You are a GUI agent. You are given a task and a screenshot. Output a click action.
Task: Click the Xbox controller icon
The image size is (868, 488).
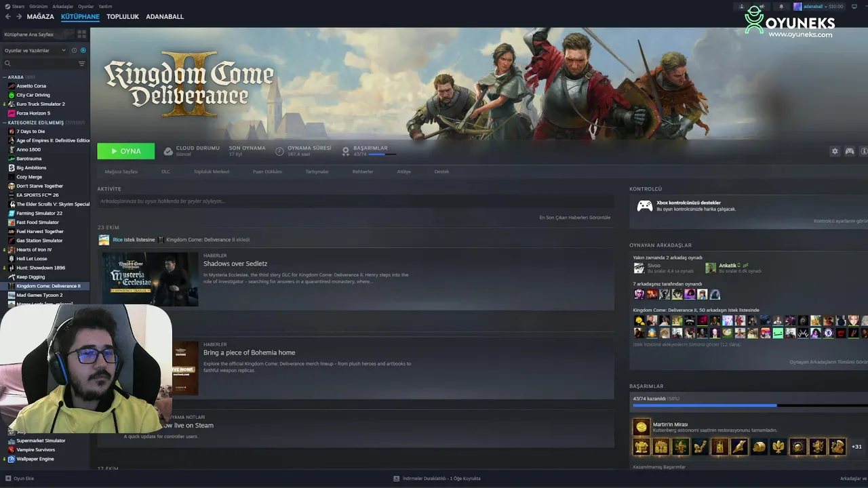[644, 206]
